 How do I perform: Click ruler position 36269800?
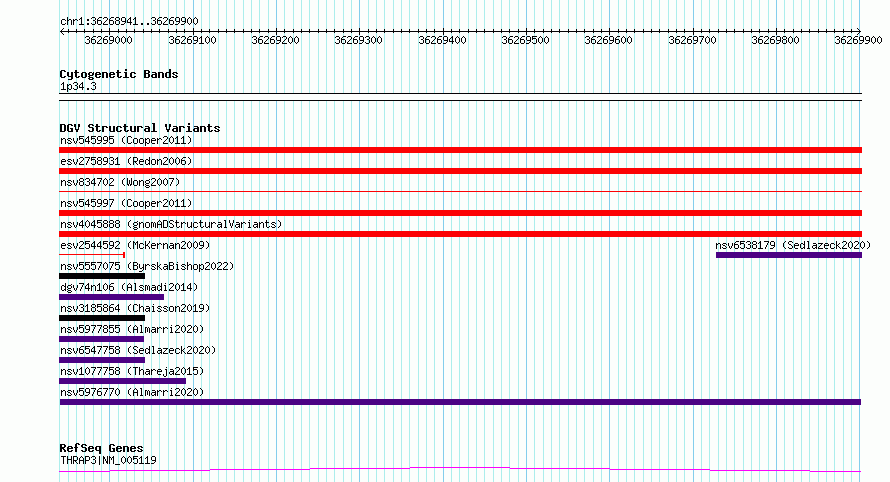click(775, 40)
